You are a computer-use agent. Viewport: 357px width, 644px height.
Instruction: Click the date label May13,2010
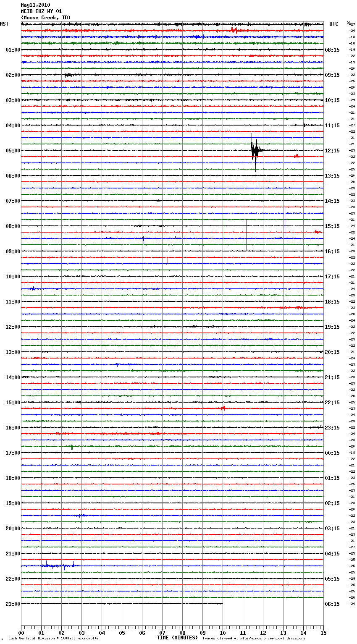pyautogui.click(x=35, y=5)
